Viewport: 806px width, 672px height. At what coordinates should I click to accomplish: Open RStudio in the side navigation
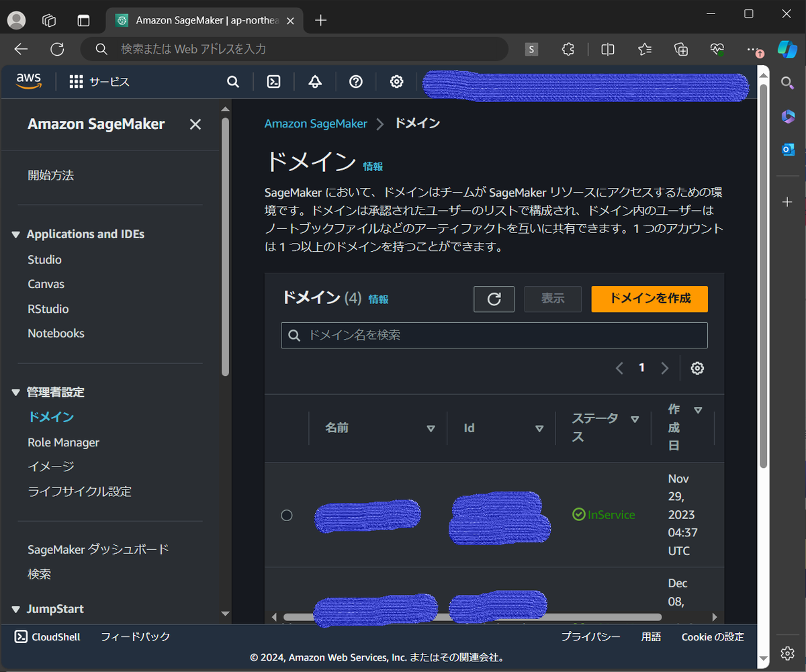click(x=48, y=309)
